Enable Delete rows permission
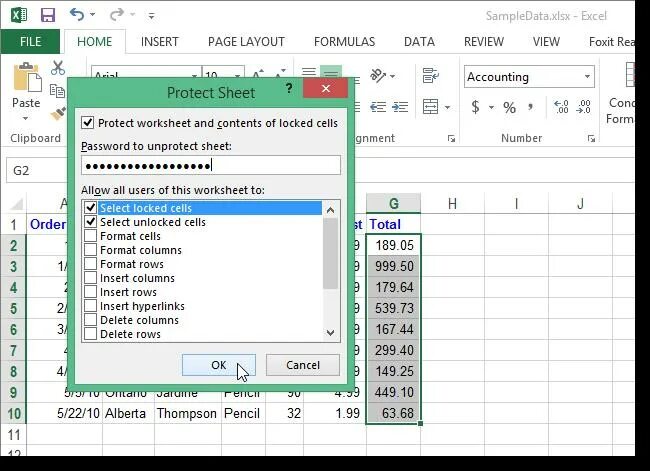650x471 pixels. (90, 334)
